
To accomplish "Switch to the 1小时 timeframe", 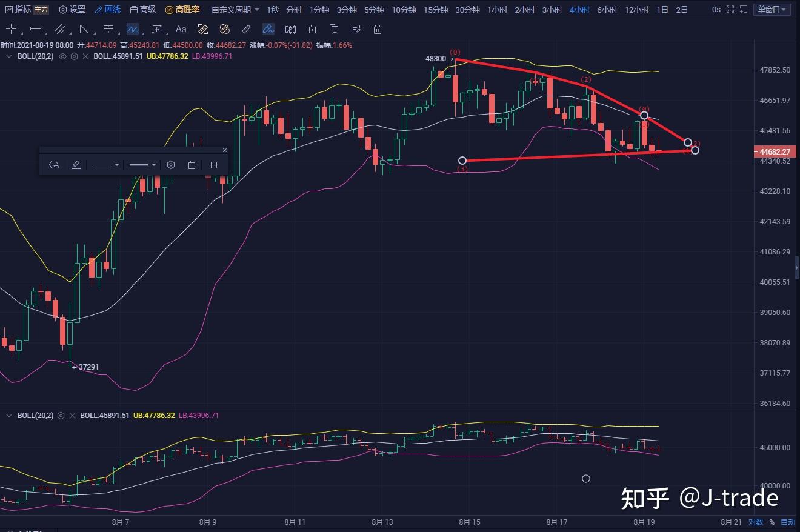I will pos(497,10).
